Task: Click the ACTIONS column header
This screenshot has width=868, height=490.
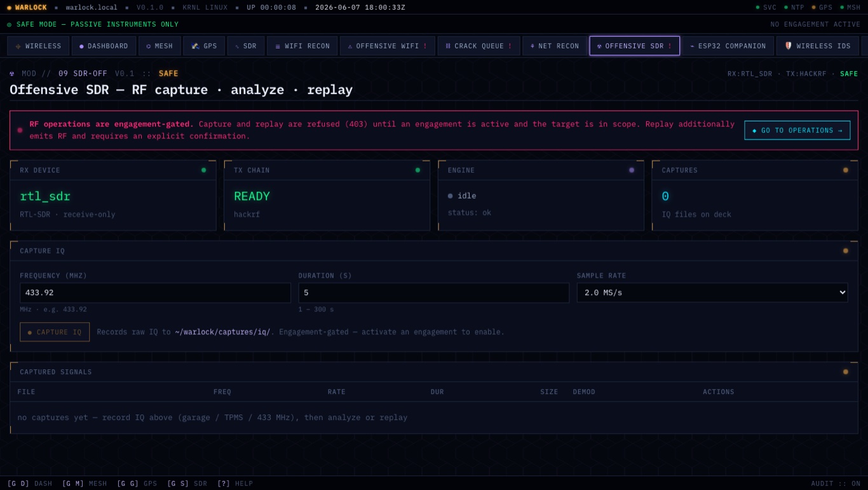Action: pyautogui.click(x=719, y=391)
